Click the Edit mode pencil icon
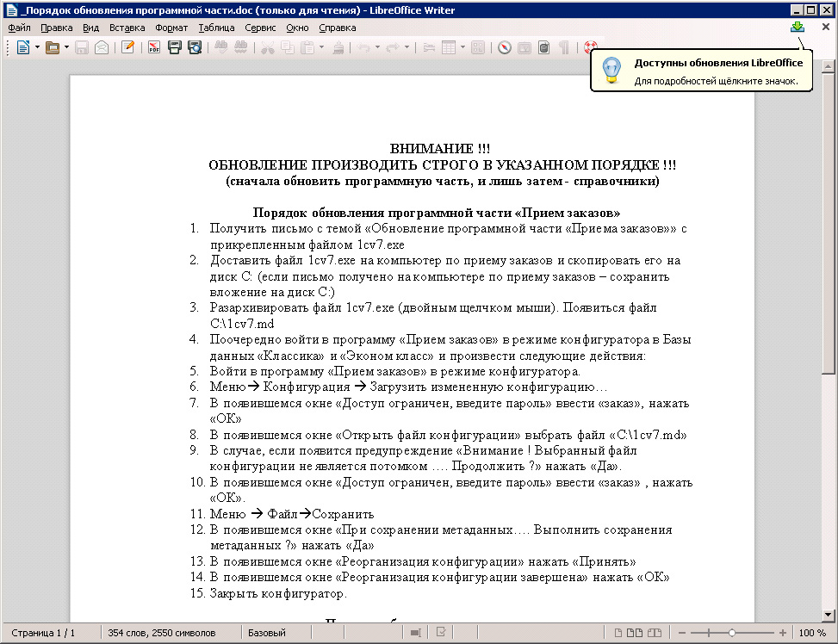The image size is (838, 644). [x=127, y=47]
